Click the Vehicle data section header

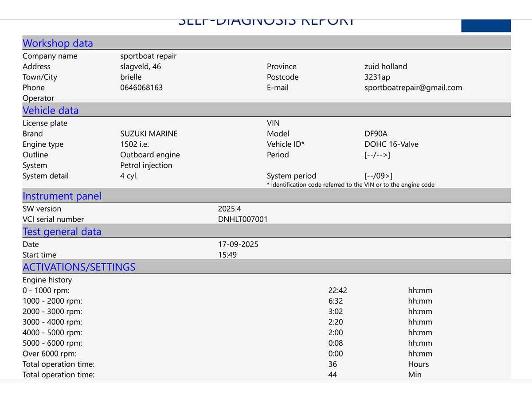tap(51, 110)
